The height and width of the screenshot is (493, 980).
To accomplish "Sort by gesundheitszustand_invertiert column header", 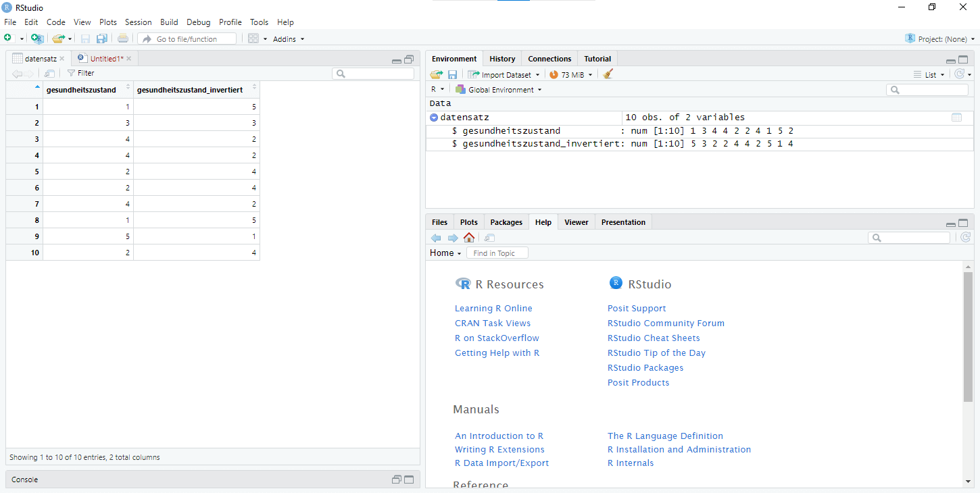I will [x=197, y=89].
